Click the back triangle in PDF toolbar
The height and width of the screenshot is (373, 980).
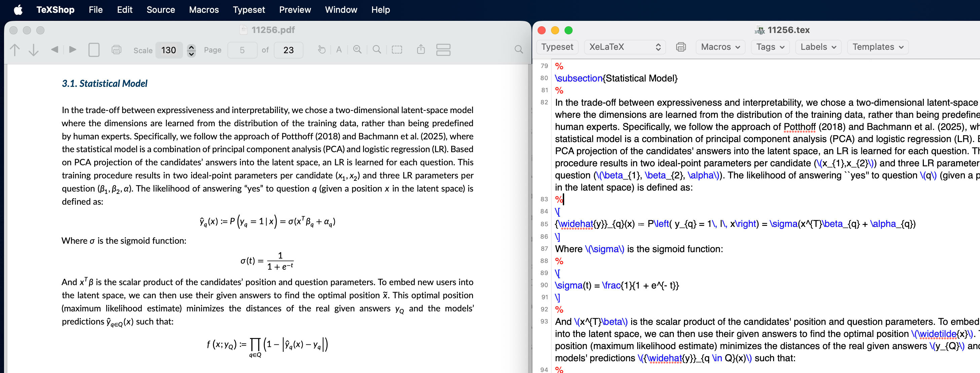(x=55, y=49)
